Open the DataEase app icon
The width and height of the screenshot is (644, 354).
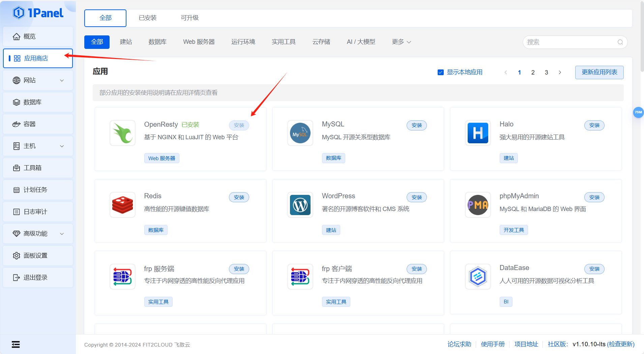(x=478, y=276)
